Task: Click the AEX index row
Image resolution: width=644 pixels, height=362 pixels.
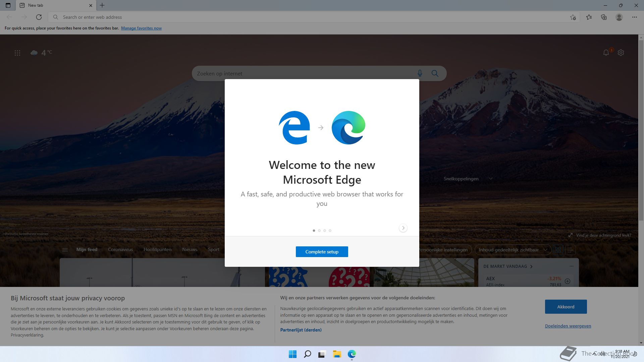Action: (528, 281)
